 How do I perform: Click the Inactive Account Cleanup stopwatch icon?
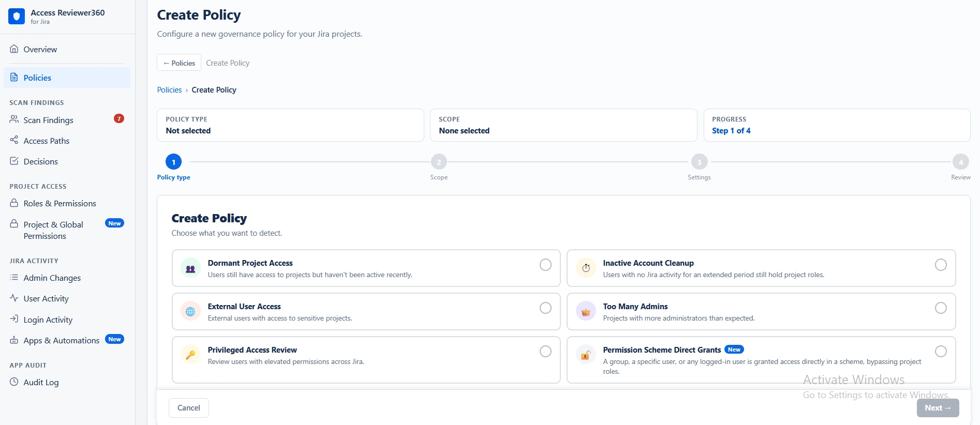[x=586, y=268]
